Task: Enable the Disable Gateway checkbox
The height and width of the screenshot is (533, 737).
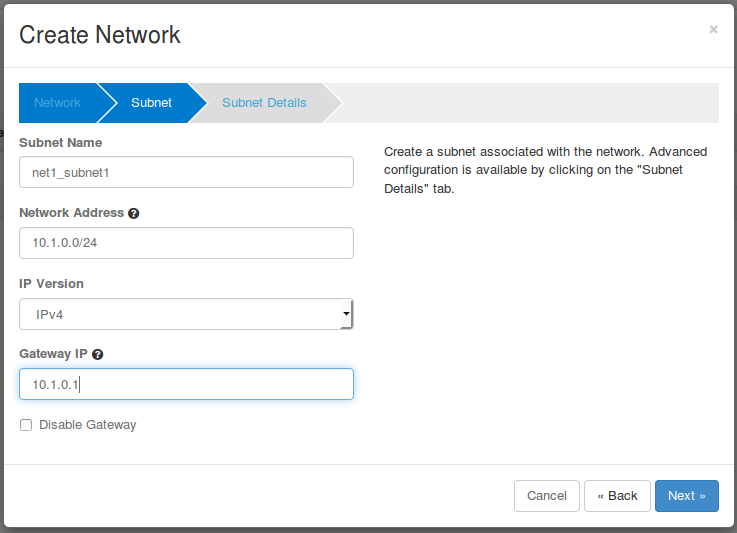Action: point(26,425)
